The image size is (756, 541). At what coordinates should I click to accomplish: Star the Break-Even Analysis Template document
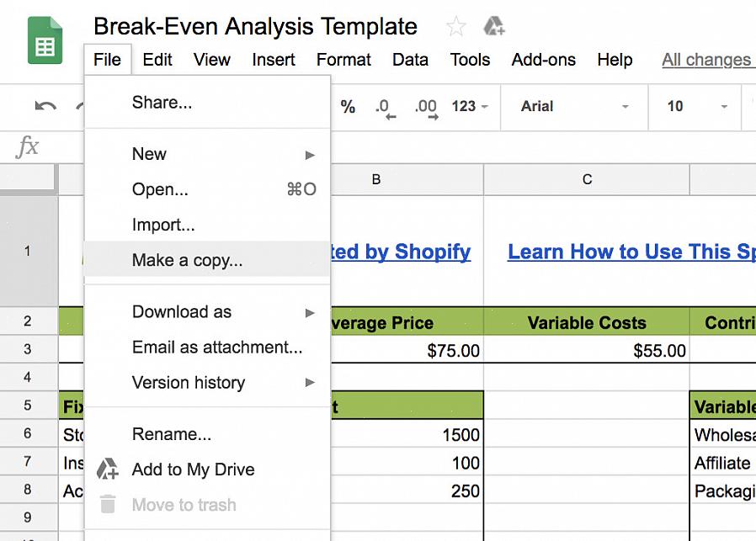(x=455, y=26)
